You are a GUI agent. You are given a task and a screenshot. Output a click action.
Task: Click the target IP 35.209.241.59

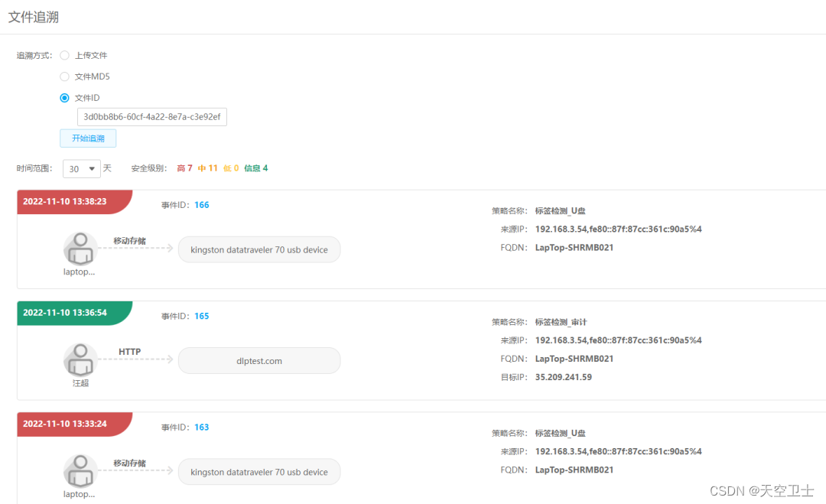[x=563, y=377]
